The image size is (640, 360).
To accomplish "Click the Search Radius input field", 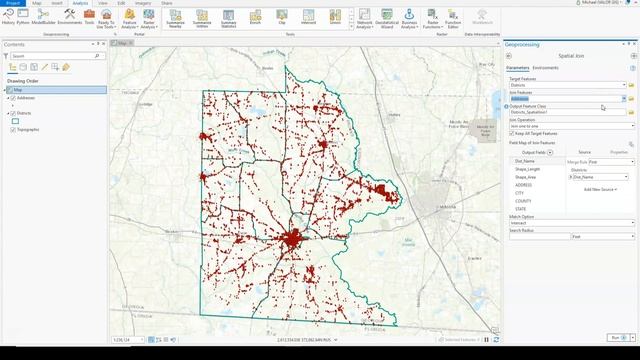I will point(540,237).
